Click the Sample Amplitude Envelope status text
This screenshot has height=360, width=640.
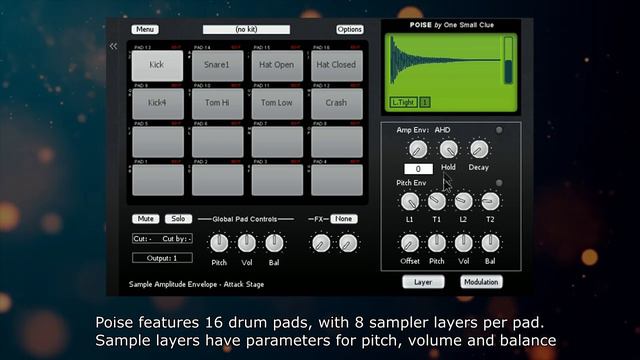click(196, 284)
